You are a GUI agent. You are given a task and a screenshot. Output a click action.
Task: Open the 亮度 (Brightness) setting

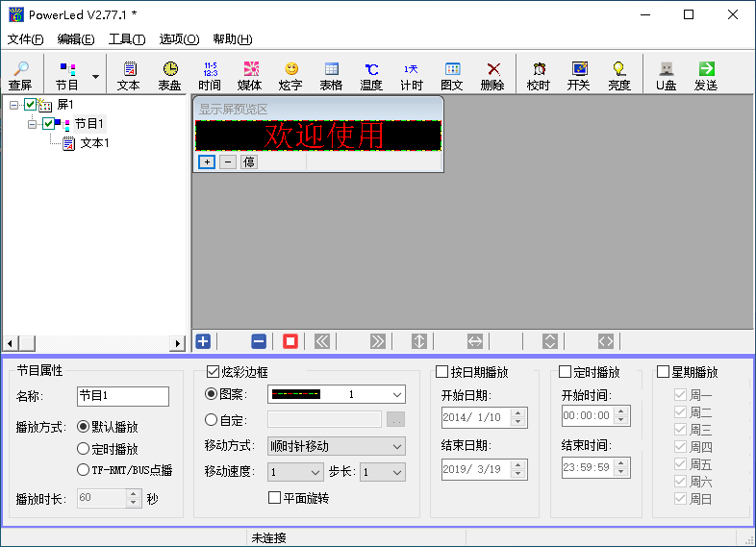coord(619,75)
